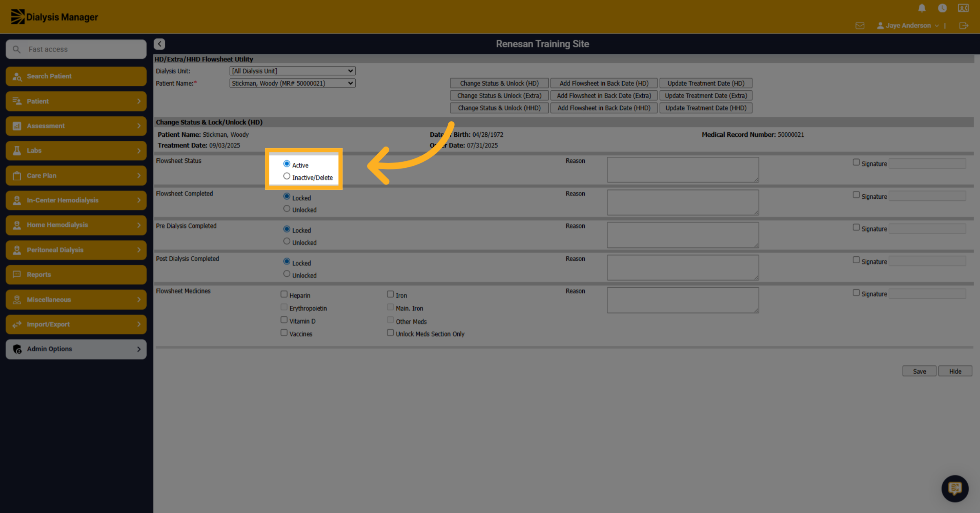
Task: Click the contact card icon at top right
Action: pos(963,8)
